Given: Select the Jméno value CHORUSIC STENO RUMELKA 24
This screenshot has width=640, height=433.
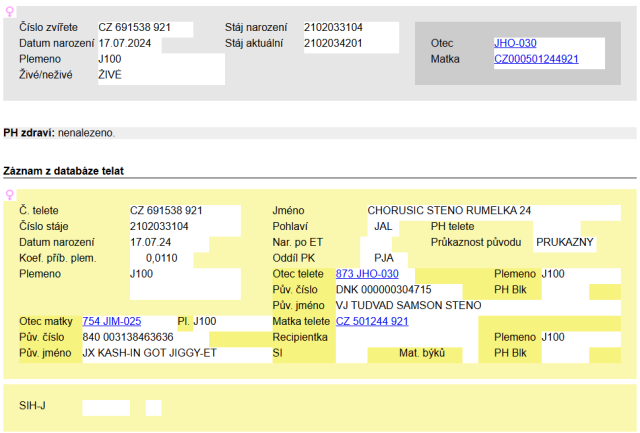Looking at the screenshot, I should click(x=449, y=211).
